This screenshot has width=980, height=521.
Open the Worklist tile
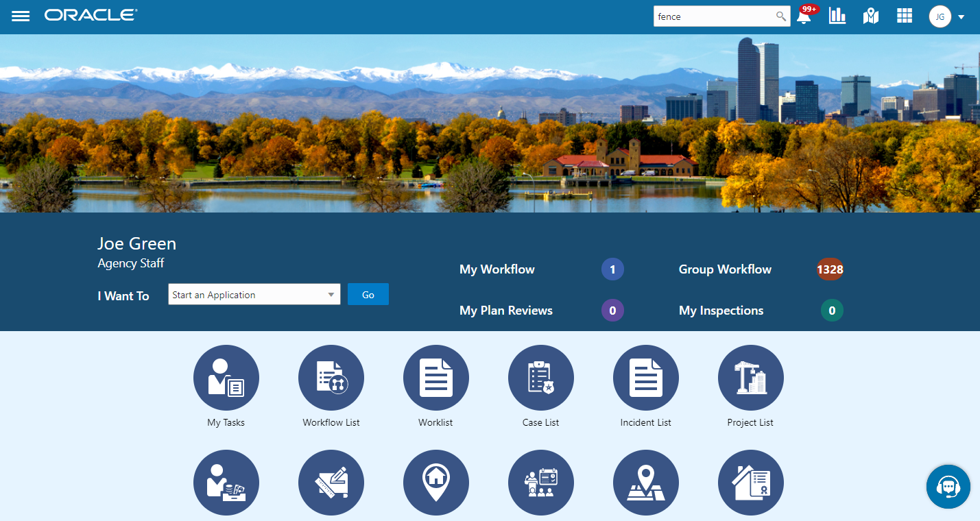435,378
